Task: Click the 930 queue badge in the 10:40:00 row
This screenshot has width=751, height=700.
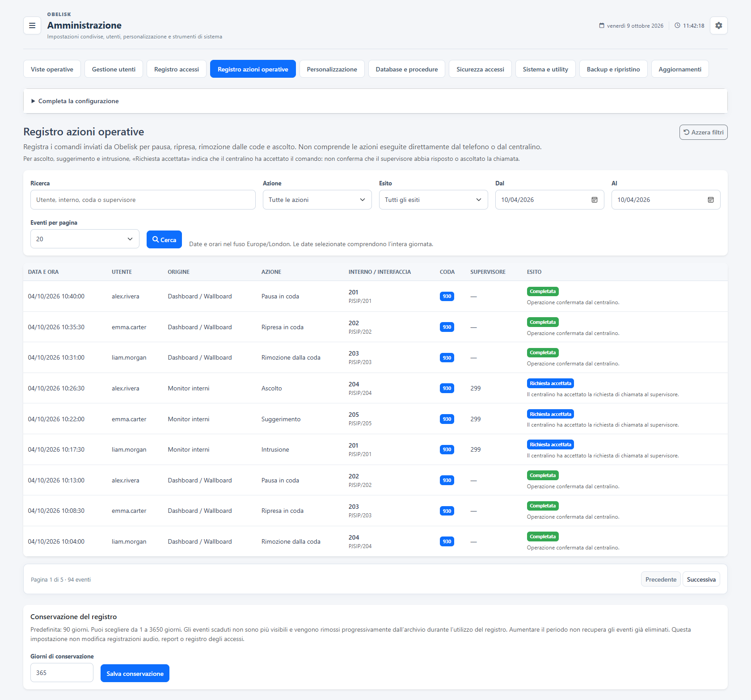Action: [x=447, y=296]
